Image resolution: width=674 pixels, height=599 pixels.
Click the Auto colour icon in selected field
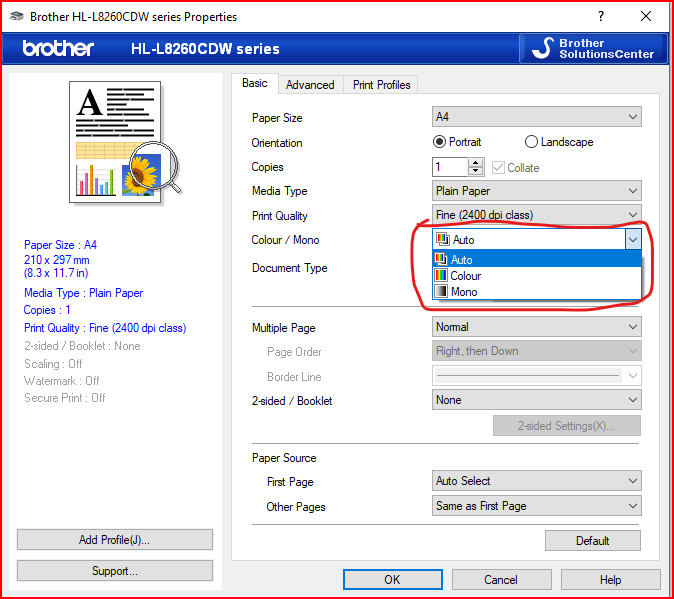point(442,239)
